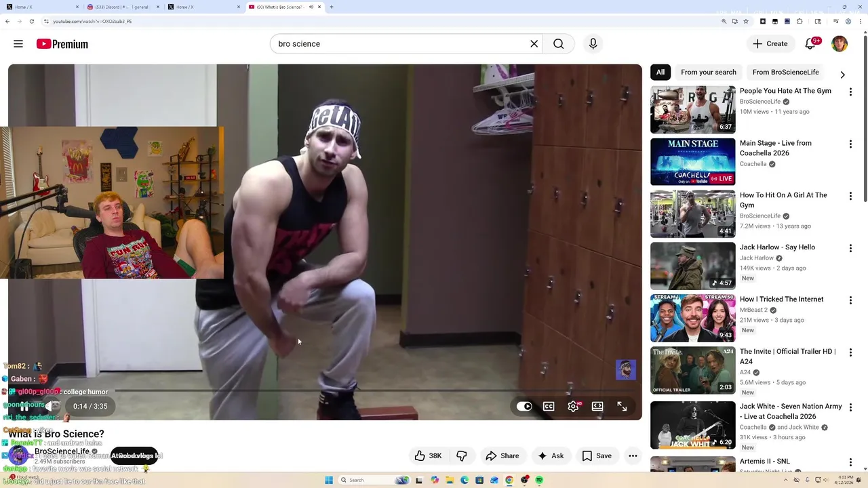Open options for Main Stage Coachella video
Viewport: 868px width, 488px height.
coord(850,144)
